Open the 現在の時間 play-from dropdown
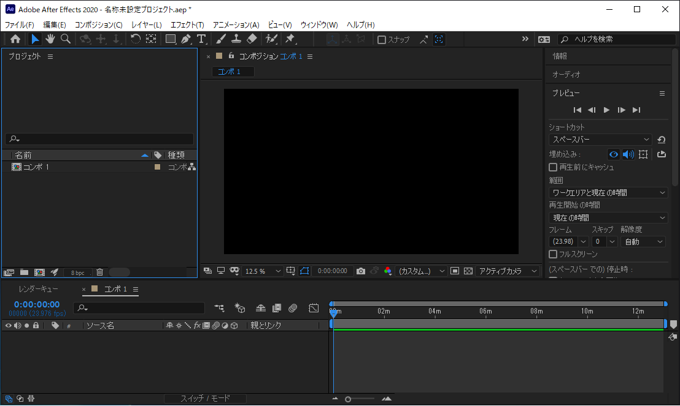The image size is (680, 406). tap(608, 218)
